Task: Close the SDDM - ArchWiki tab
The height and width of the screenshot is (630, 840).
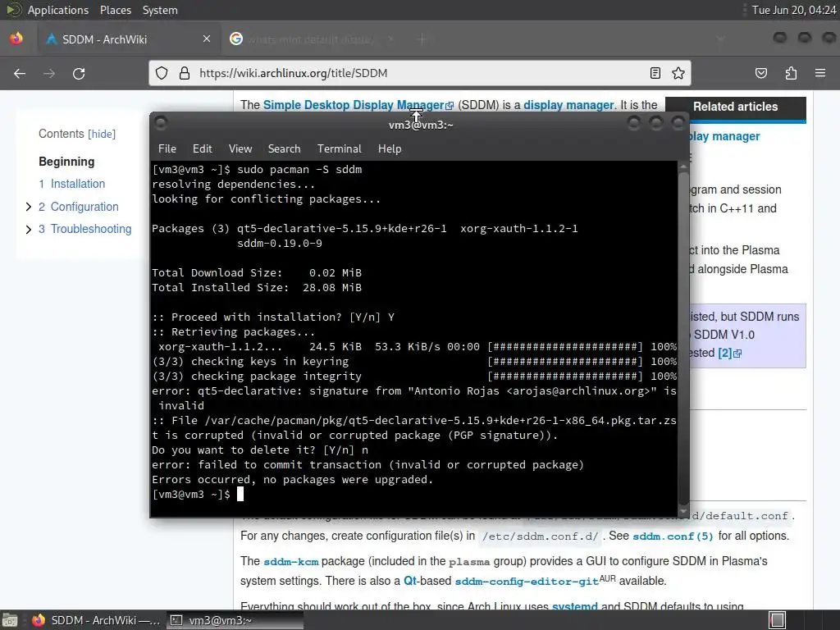Action: point(207,39)
